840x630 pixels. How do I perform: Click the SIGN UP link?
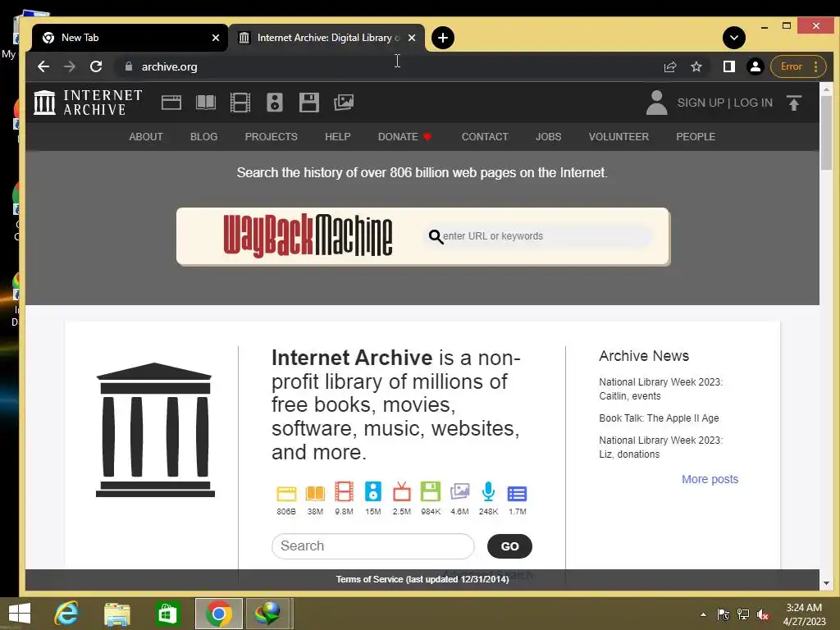click(x=701, y=103)
